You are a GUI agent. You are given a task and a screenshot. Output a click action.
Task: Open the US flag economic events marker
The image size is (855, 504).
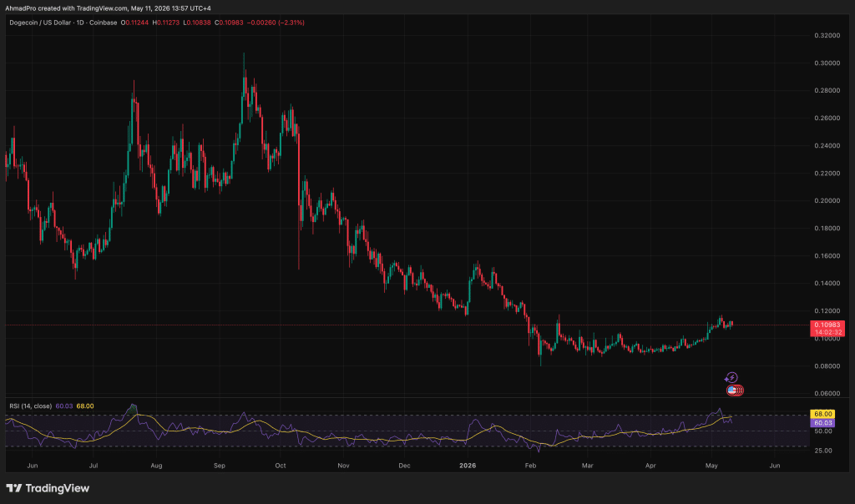coord(733,391)
